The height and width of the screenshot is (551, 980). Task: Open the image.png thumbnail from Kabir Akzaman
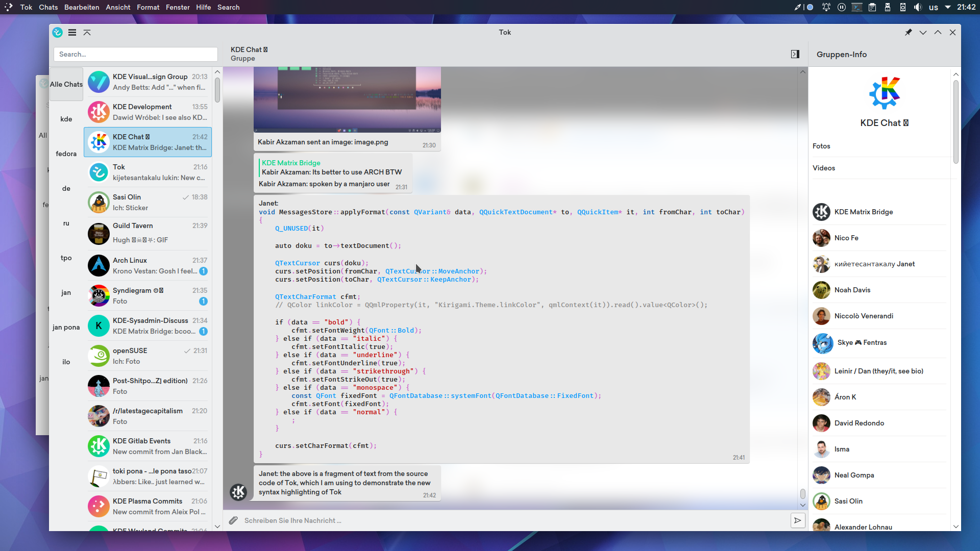pos(347,100)
